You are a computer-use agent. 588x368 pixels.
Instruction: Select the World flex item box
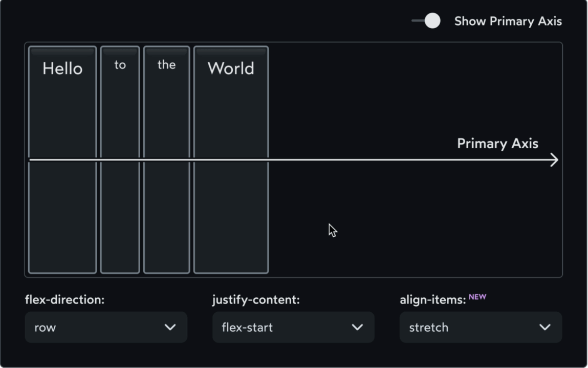pyautogui.click(x=231, y=112)
